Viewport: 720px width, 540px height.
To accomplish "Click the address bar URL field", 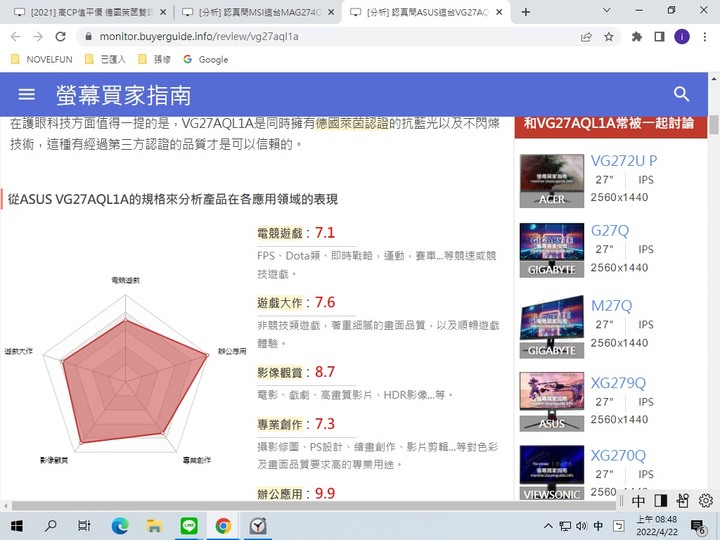I will pyautogui.click(x=335, y=37).
